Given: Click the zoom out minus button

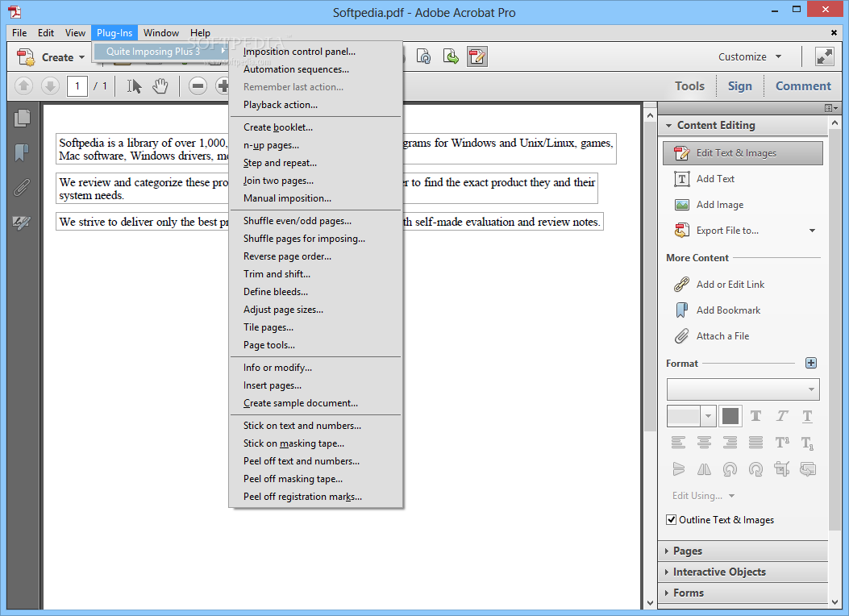Looking at the screenshot, I should click(198, 86).
